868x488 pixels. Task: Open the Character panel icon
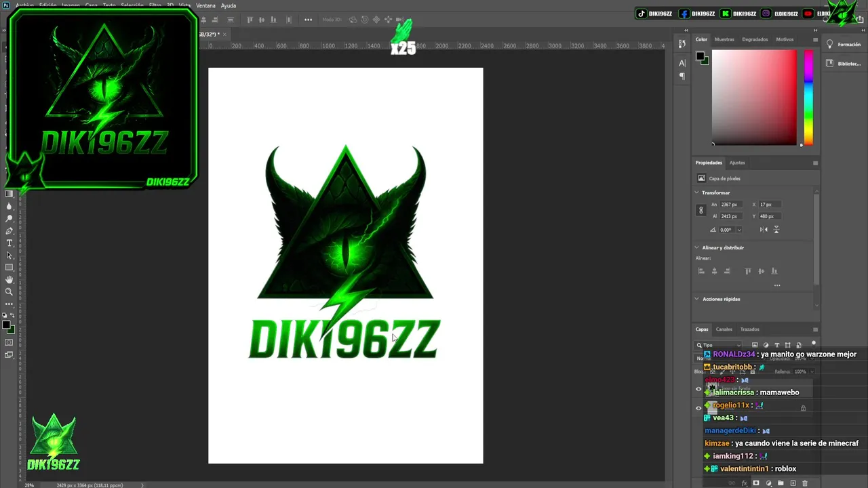[x=682, y=63]
